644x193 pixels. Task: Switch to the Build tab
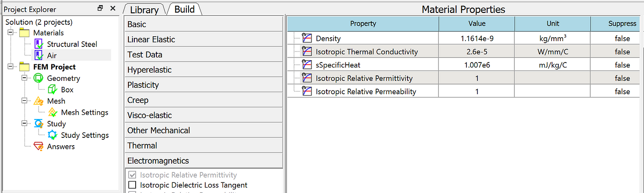[184, 9]
